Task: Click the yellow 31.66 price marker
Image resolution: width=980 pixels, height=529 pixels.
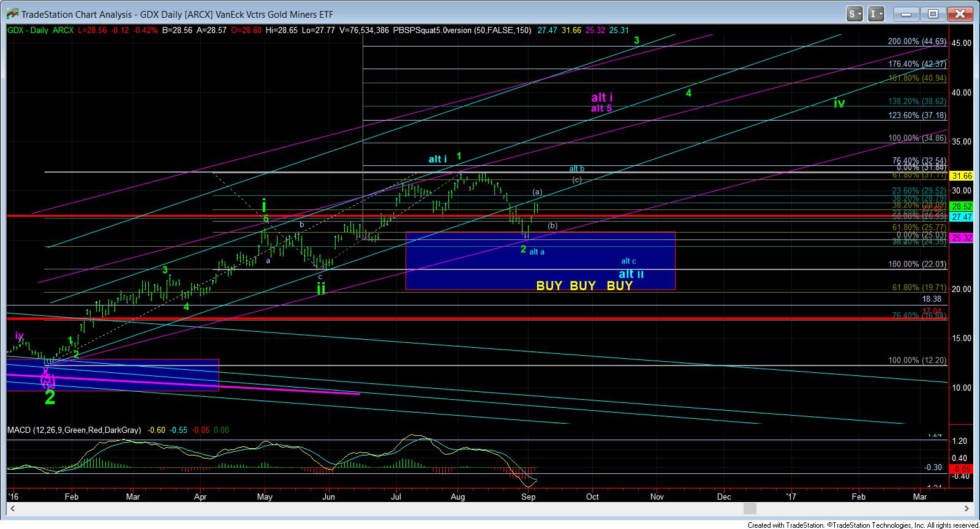Action: [962, 176]
